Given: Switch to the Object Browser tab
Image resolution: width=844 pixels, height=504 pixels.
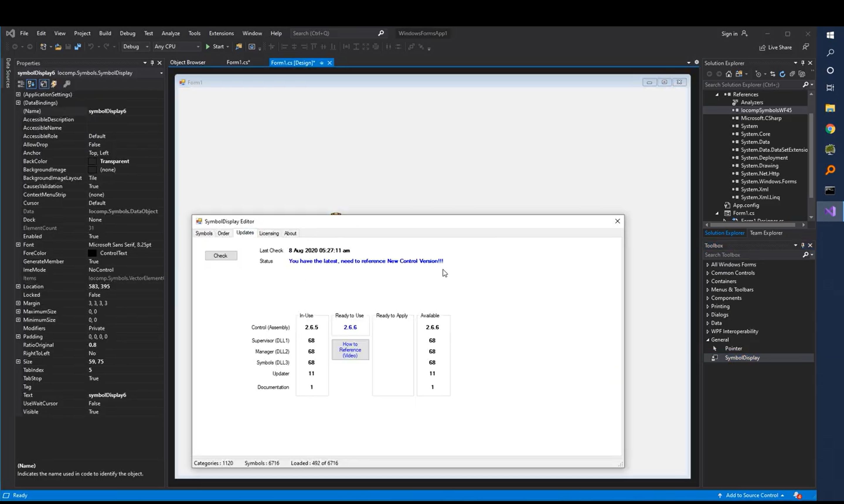Looking at the screenshot, I should [x=188, y=62].
